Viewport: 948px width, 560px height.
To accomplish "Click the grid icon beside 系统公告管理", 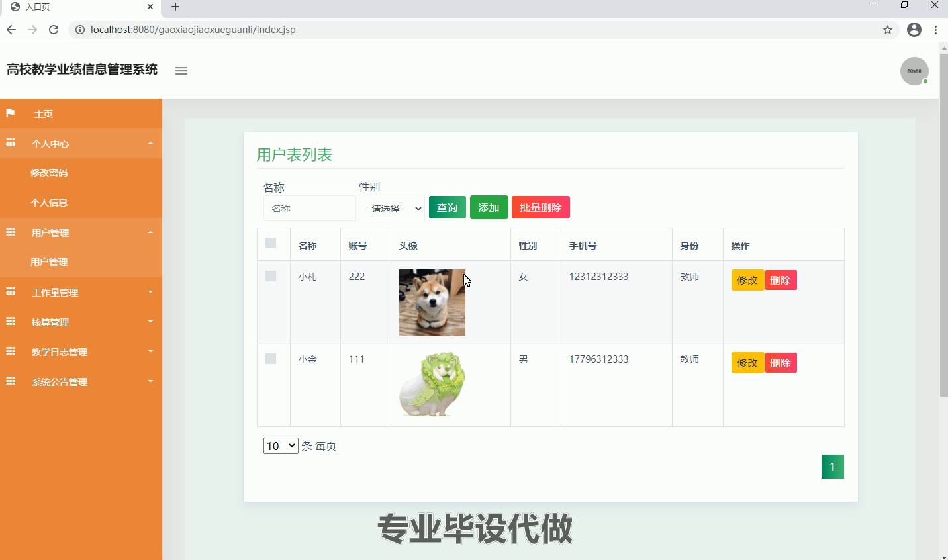I will click(x=11, y=381).
